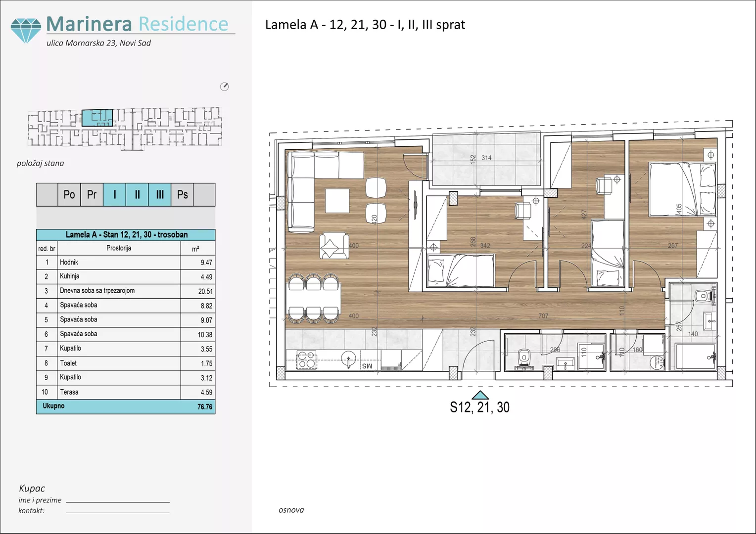Click the page title 'Lamela A - 12, 21, 30 - I, II, III sprat'
Screen dimensions: 756x534
click(365, 25)
